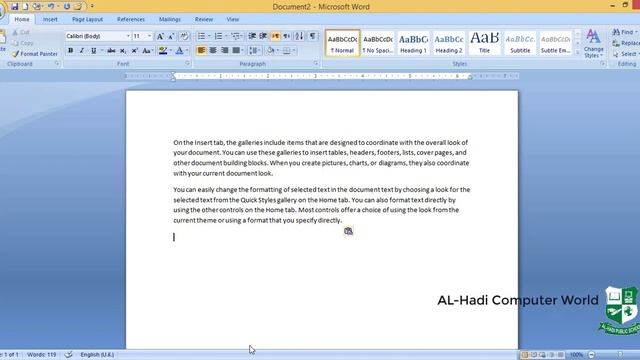Image resolution: width=640 pixels, height=360 pixels.
Task: Align text to the right
Action: [x=224, y=51]
